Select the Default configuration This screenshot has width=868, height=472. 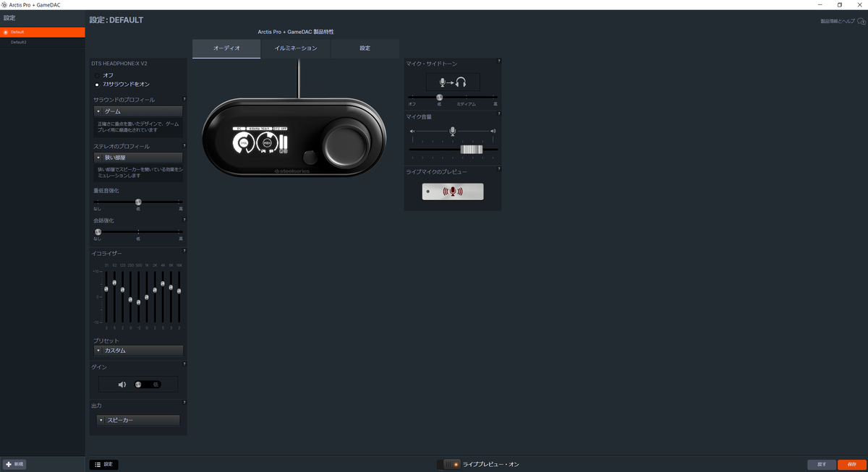click(42, 32)
